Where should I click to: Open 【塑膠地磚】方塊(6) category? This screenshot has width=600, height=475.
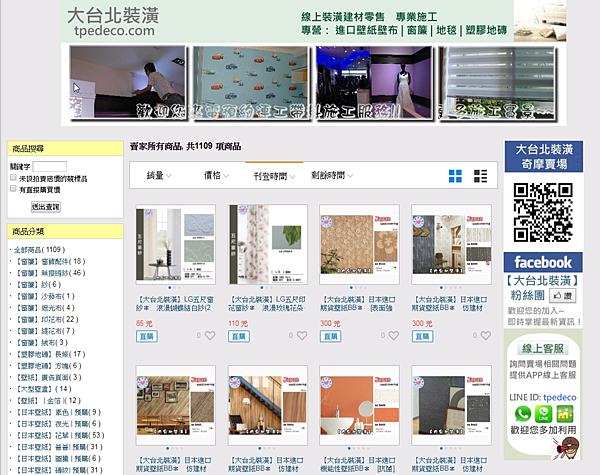click(x=49, y=366)
